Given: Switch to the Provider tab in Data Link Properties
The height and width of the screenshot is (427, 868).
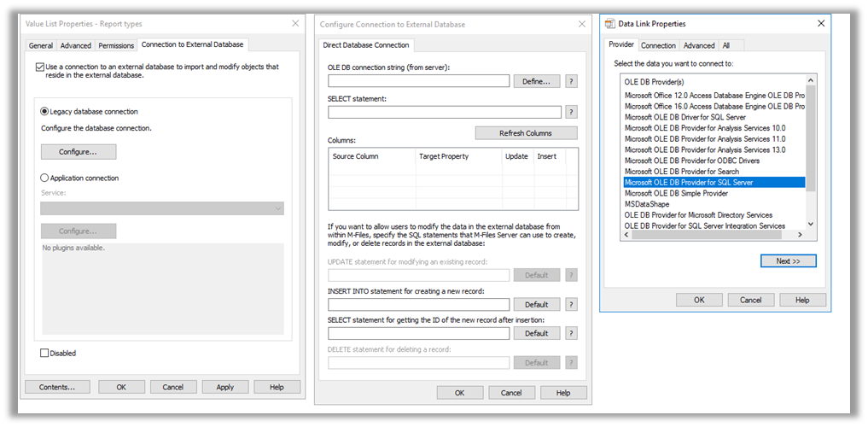Looking at the screenshot, I should click(x=621, y=44).
